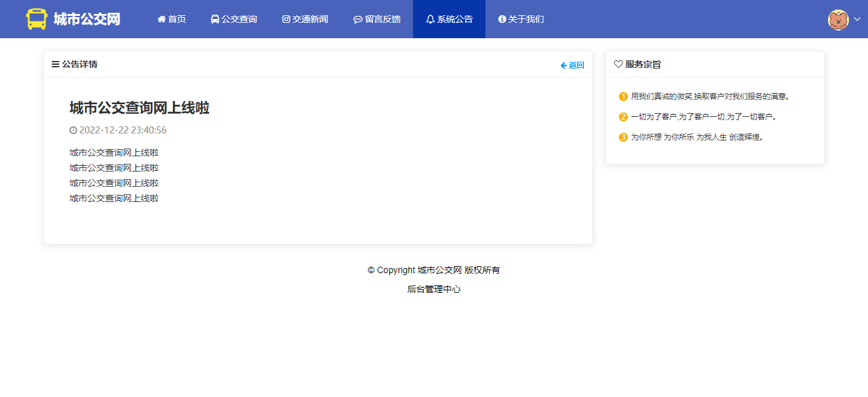Click the speech bubble icon beside 留言反馈
This screenshot has width=868, height=397.
click(358, 19)
